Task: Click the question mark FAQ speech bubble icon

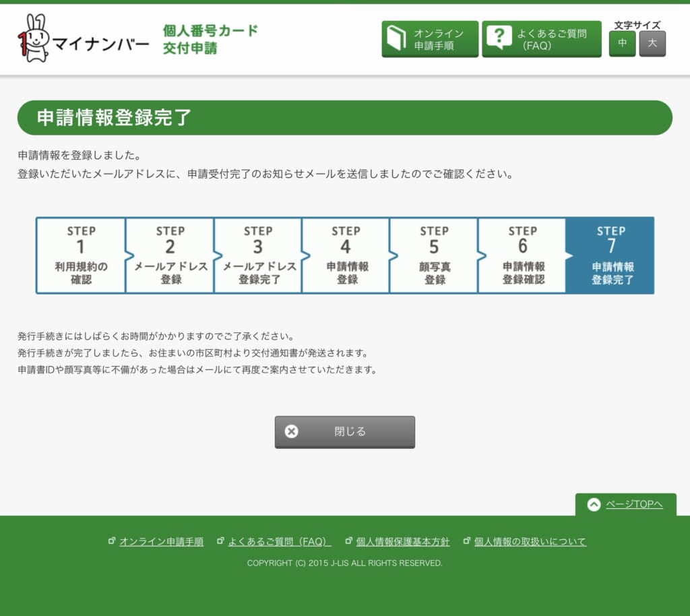Action: pos(499,38)
